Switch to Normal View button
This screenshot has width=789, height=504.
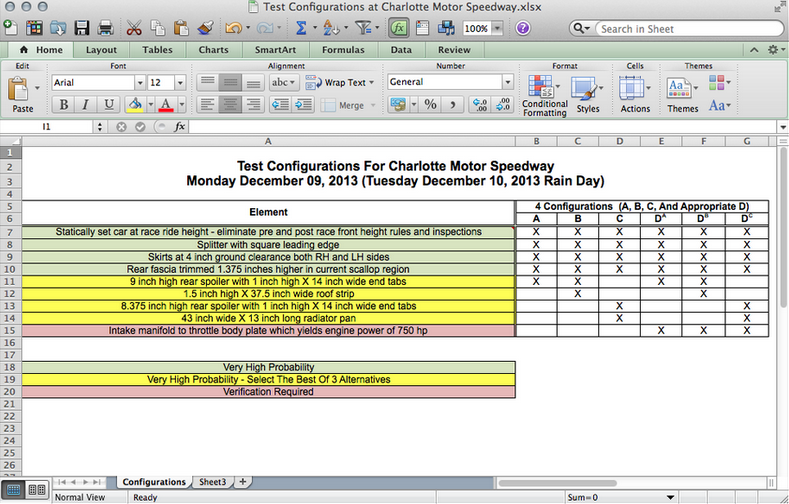tap(14, 490)
